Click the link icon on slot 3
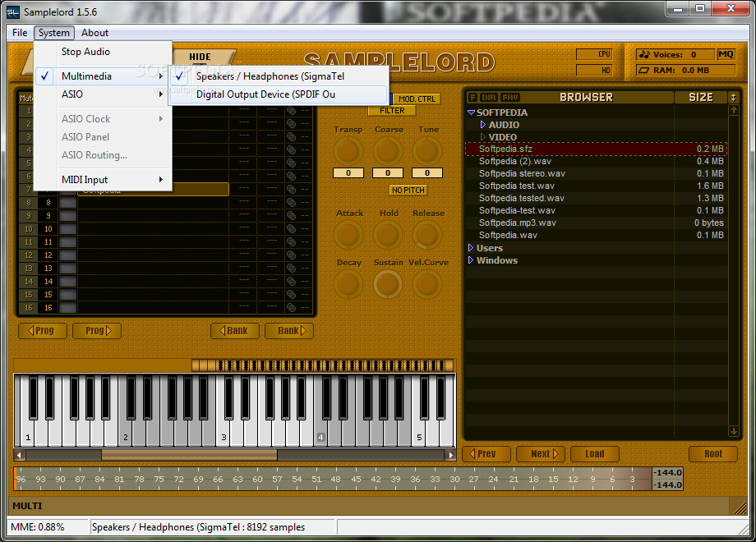 pyautogui.click(x=291, y=137)
